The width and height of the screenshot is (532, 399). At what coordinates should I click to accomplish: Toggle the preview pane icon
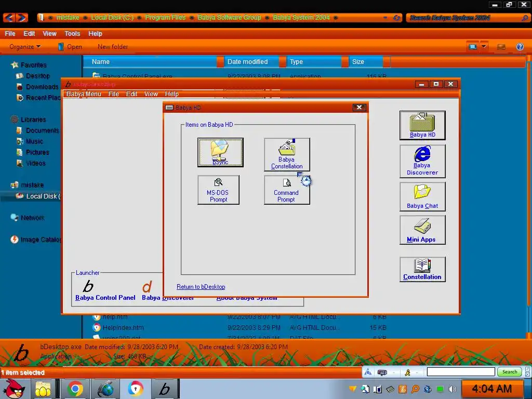coord(501,46)
